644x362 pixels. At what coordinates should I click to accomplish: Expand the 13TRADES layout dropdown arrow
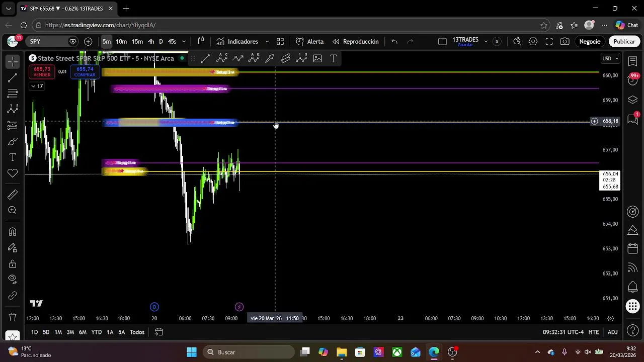pos(486,42)
